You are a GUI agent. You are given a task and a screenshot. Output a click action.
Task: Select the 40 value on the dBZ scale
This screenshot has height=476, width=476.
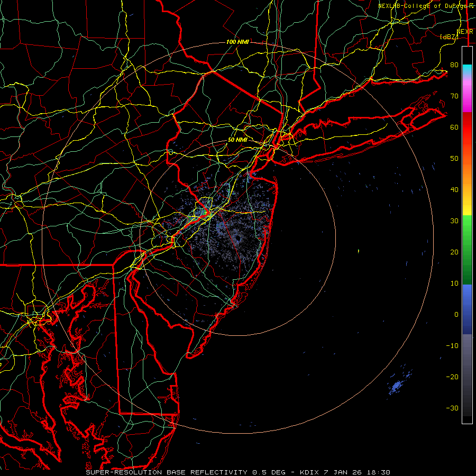click(x=454, y=190)
